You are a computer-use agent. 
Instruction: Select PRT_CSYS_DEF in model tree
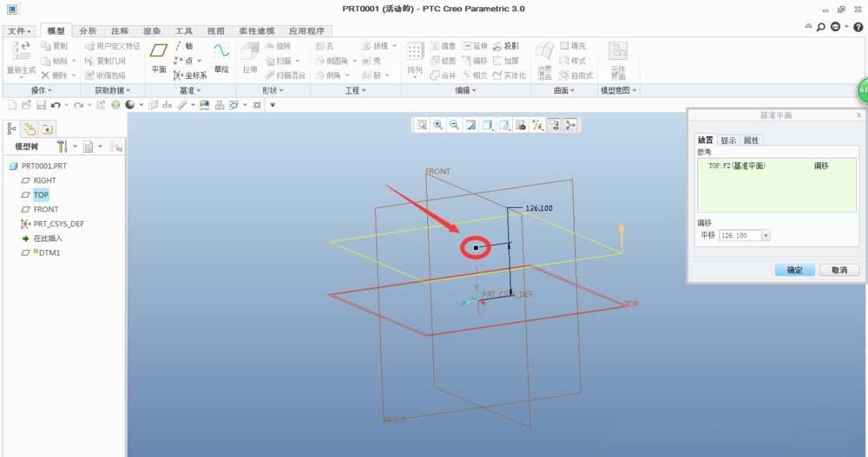(53, 224)
